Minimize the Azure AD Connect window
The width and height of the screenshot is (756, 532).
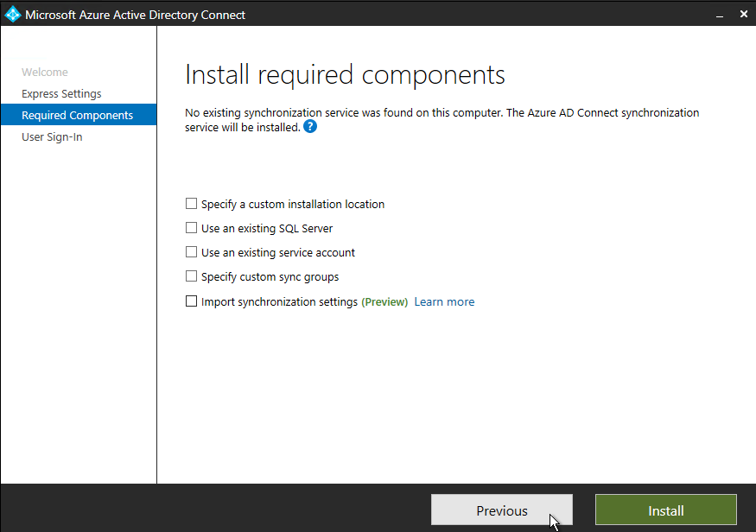720,15
